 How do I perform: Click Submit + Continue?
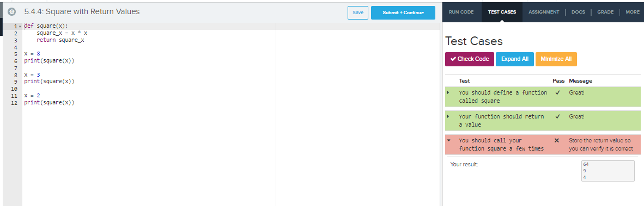403,13
